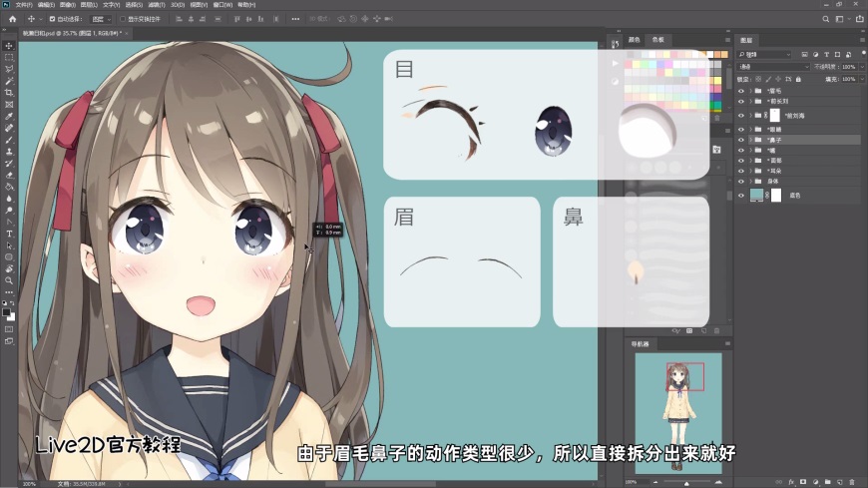Viewport: 868px width, 488px height.
Task: Open the opacity 100% dropdown arrow
Action: pyautogui.click(x=862, y=67)
